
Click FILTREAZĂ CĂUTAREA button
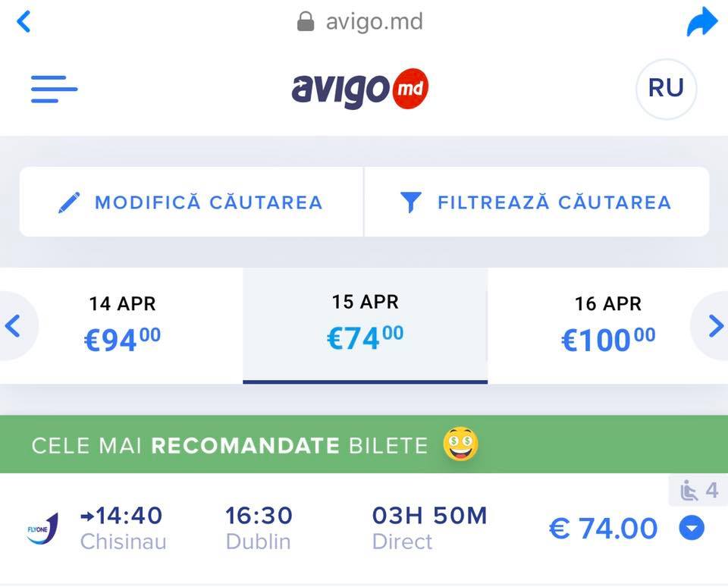(537, 202)
